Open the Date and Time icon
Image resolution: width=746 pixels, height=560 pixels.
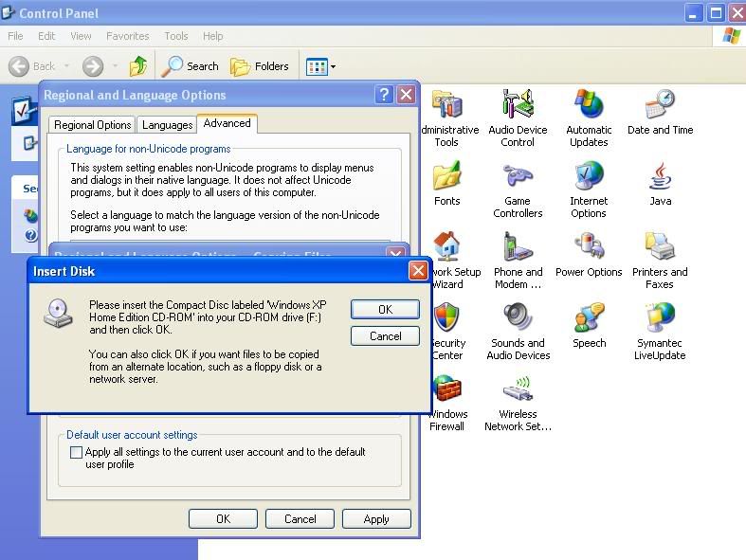(660, 103)
